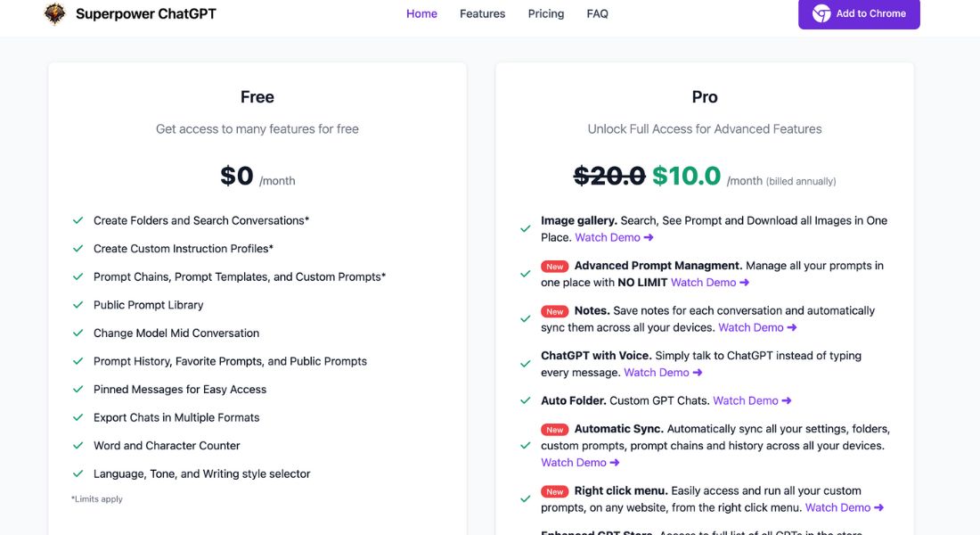Open Watch Demo link for Notes feature
The width and height of the screenshot is (980, 535).
[x=757, y=328]
